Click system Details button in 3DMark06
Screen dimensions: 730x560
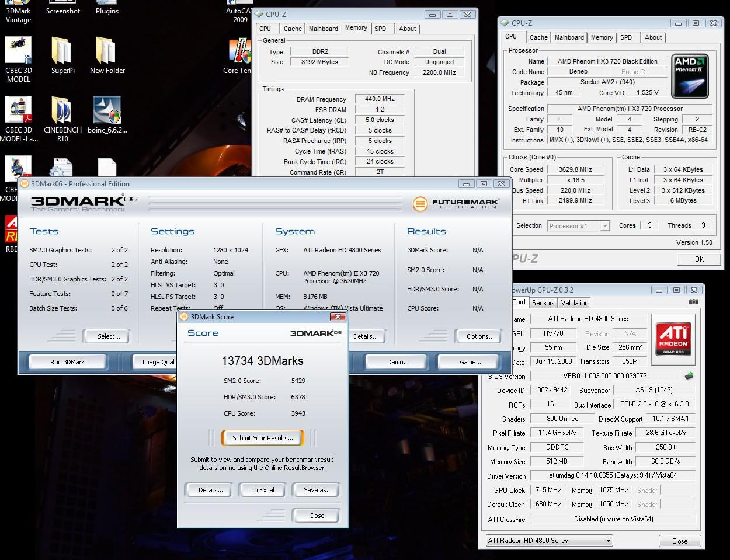click(x=365, y=336)
